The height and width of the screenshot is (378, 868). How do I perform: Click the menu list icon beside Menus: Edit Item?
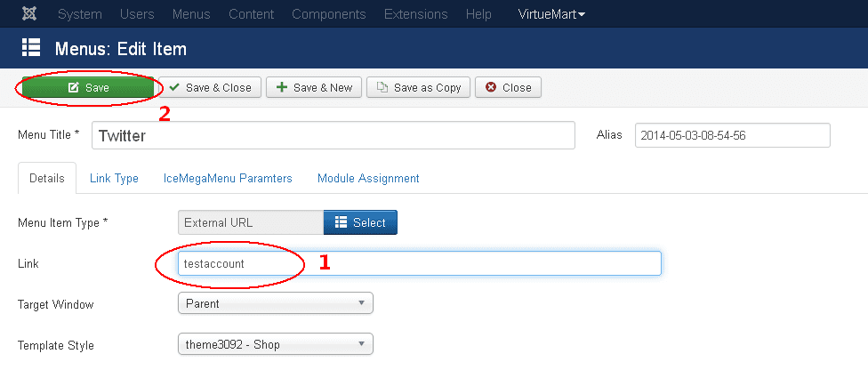pos(31,48)
